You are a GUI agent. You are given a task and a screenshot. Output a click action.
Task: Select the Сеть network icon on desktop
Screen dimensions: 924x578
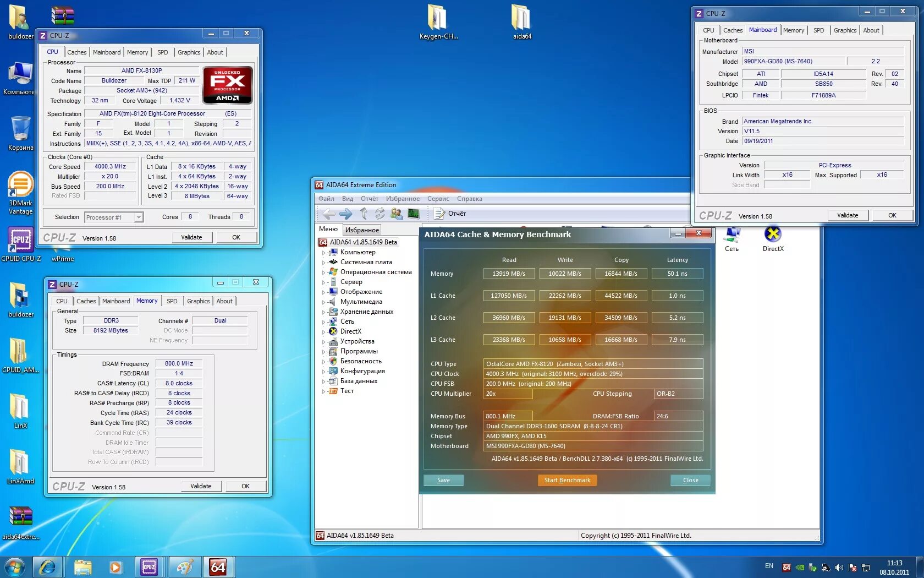pos(732,239)
